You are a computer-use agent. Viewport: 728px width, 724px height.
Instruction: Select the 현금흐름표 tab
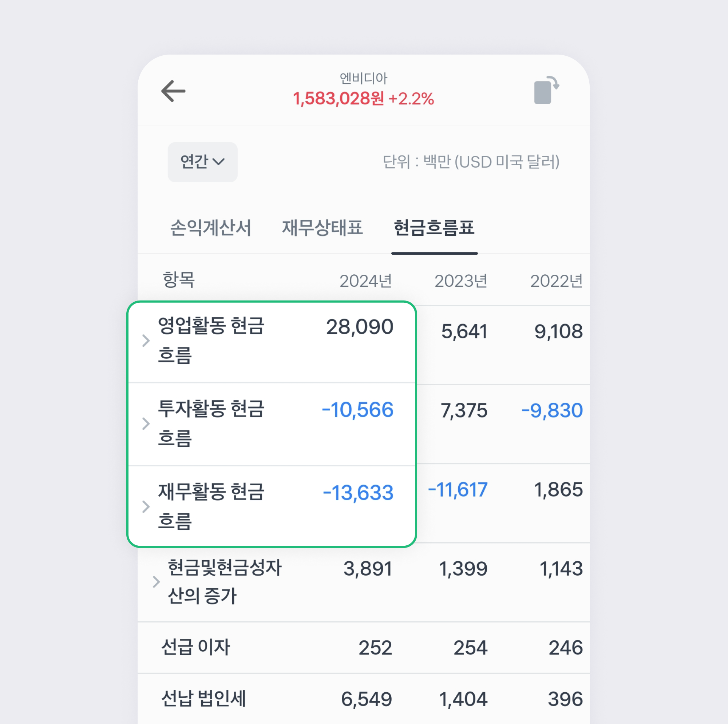click(435, 227)
